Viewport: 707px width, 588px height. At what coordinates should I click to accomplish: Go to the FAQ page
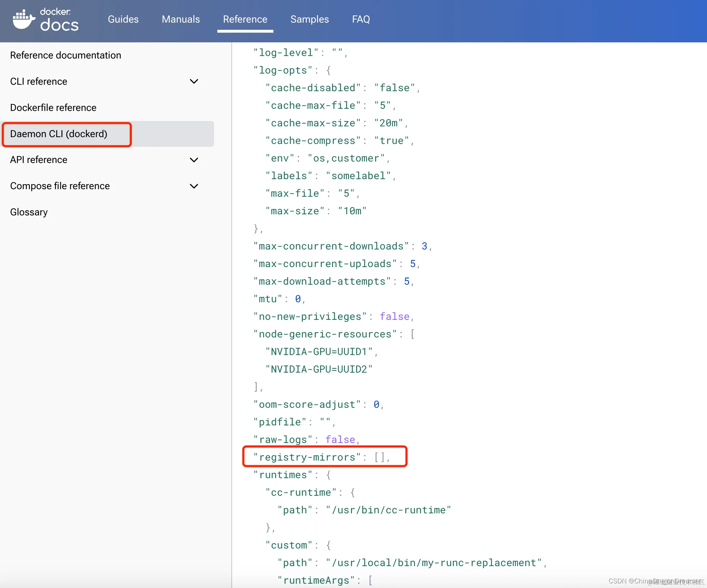click(x=361, y=19)
